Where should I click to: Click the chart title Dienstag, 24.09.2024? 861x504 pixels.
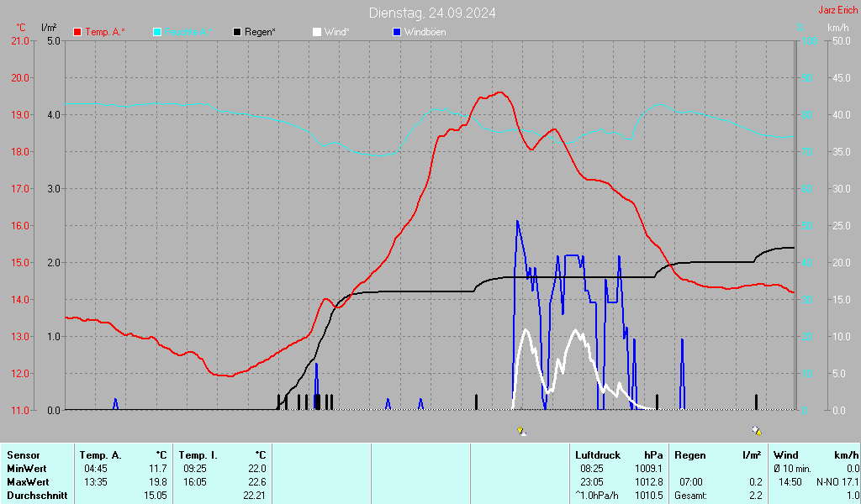click(432, 13)
